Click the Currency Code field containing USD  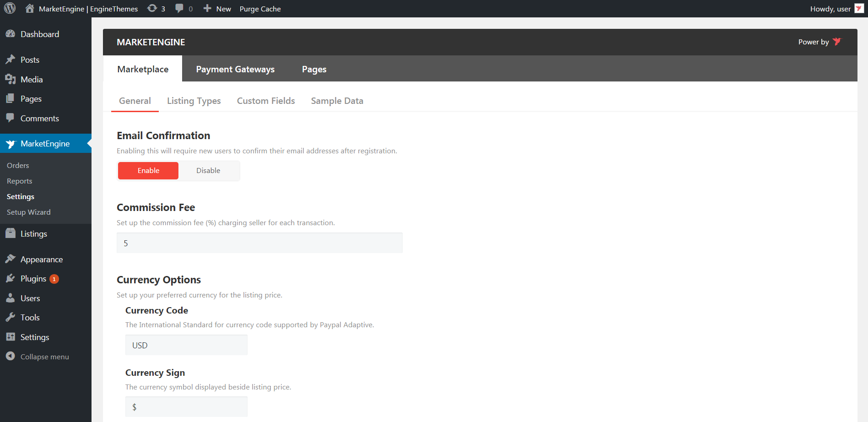(x=186, y=345)
